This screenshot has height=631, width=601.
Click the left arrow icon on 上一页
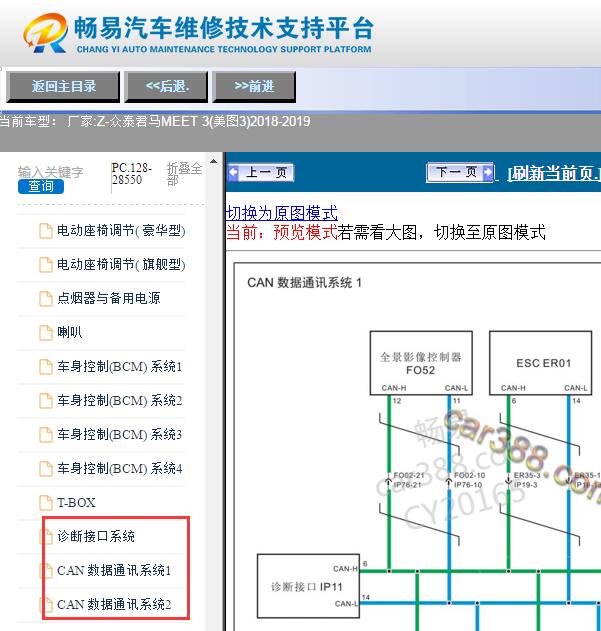(233, 173)
